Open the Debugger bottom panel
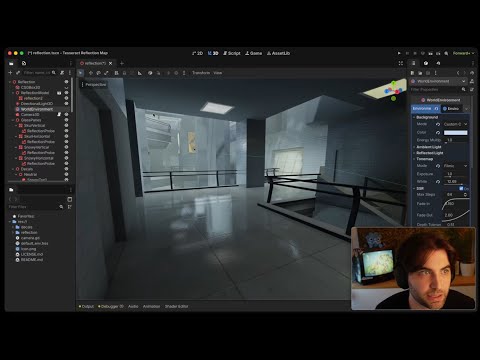 pos(111,306)
